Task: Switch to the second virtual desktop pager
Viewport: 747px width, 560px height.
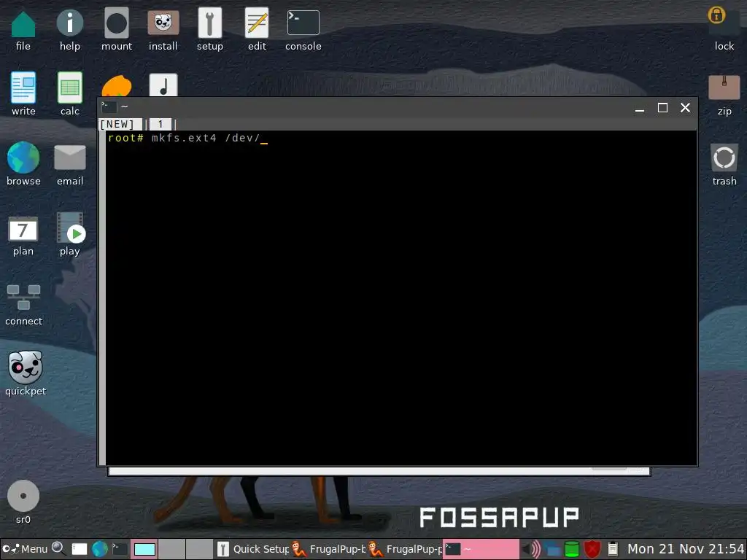Action: click(x=171, y=549)
